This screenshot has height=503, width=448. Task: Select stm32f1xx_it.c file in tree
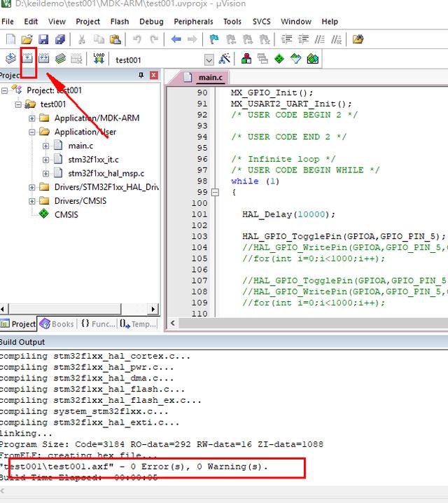point(93,160)
